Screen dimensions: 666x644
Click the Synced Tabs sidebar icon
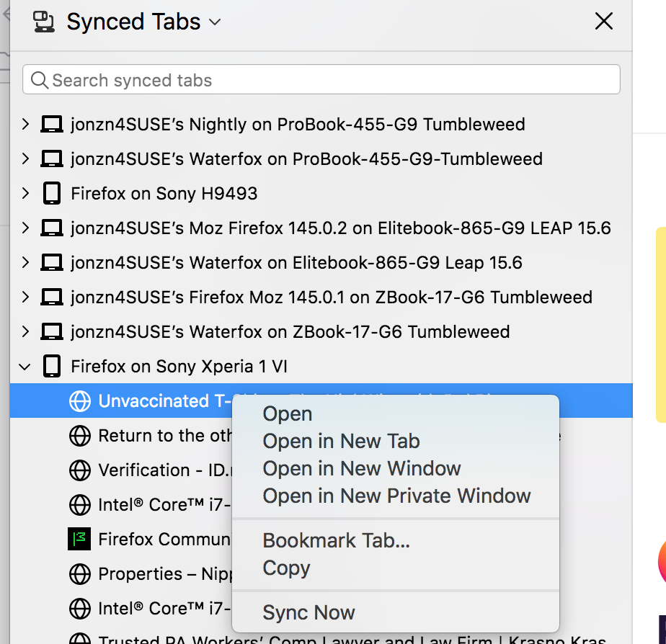tap(45, 22)
